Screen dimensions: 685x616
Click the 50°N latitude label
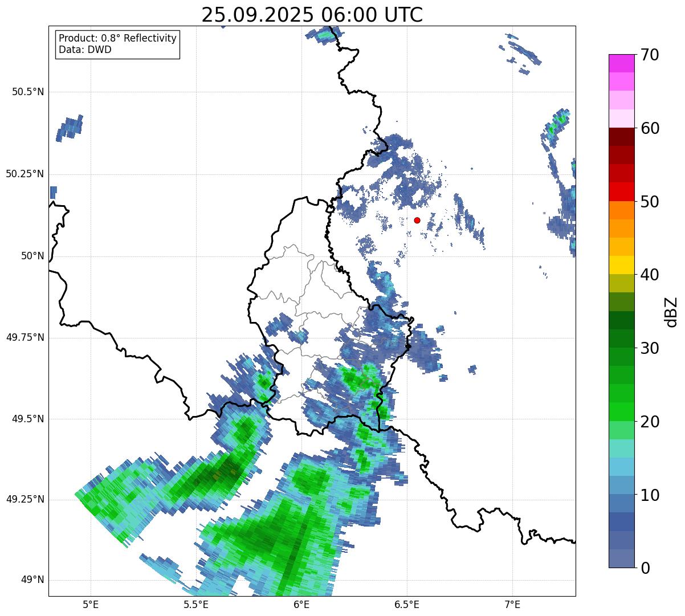tap(32, 256)
